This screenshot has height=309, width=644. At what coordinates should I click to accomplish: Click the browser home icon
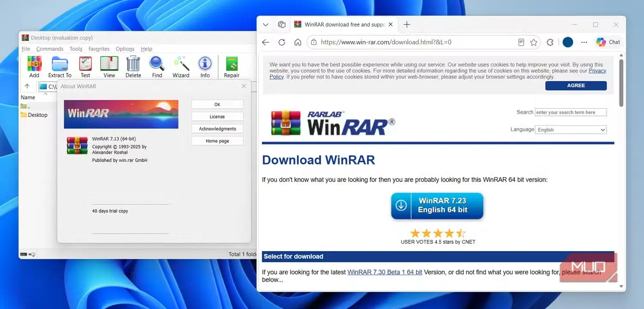click(x=298, y=42)
